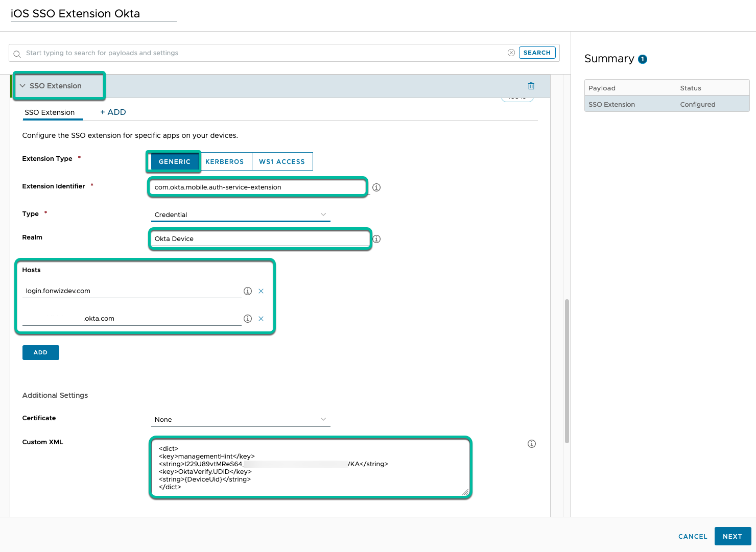The image size is (756, 552).
Task: Click + ADD tab to add payload
Action: tap(113, 112)
